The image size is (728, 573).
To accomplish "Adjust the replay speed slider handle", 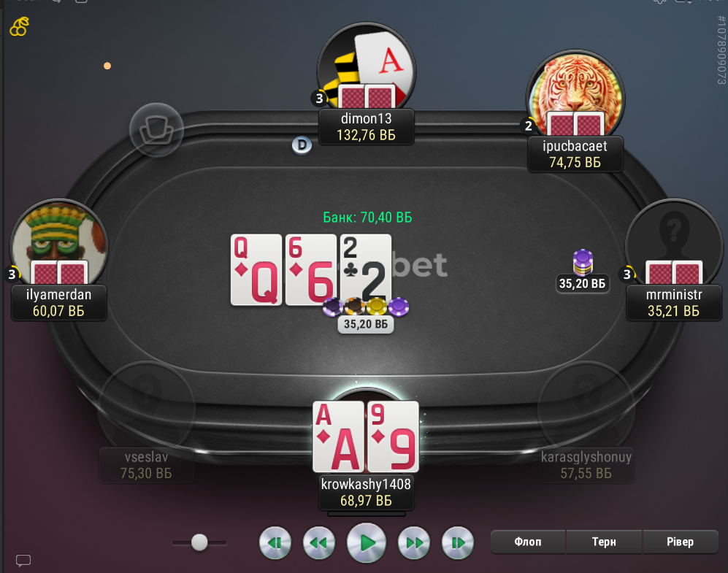I will tap(199, 542).
